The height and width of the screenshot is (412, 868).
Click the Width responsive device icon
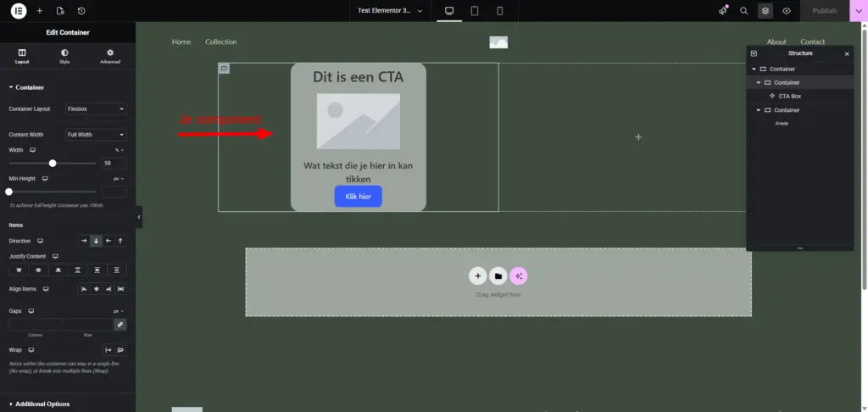click(33, 150)
